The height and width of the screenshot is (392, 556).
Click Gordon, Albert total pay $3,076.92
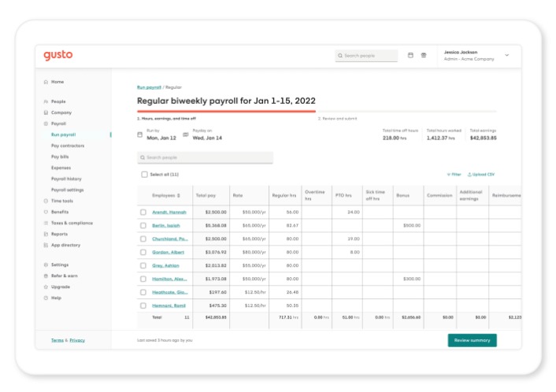point(211,253)
